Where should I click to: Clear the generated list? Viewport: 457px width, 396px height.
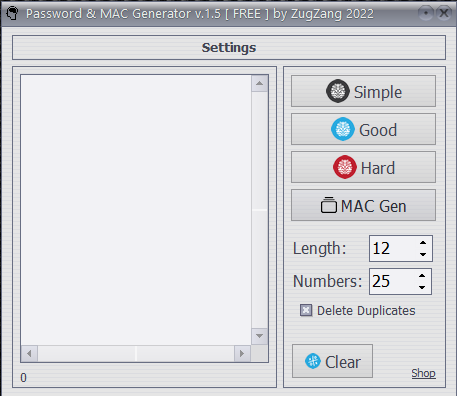332,361
